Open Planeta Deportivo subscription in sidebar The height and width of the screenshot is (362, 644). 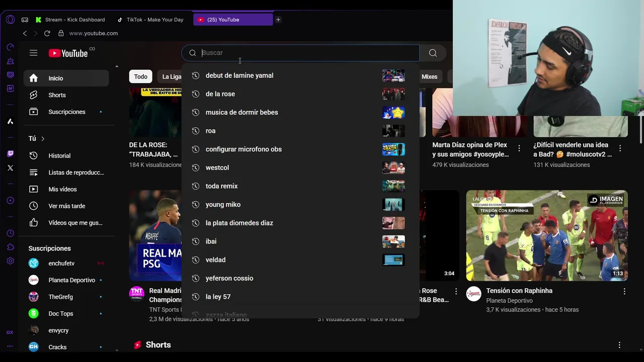click(x=66, y=280)
